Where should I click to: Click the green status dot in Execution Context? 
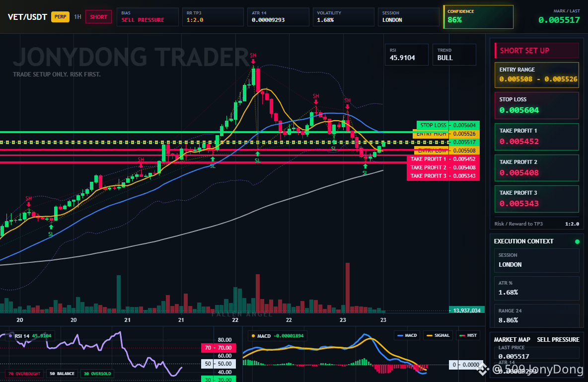(577, 241)
